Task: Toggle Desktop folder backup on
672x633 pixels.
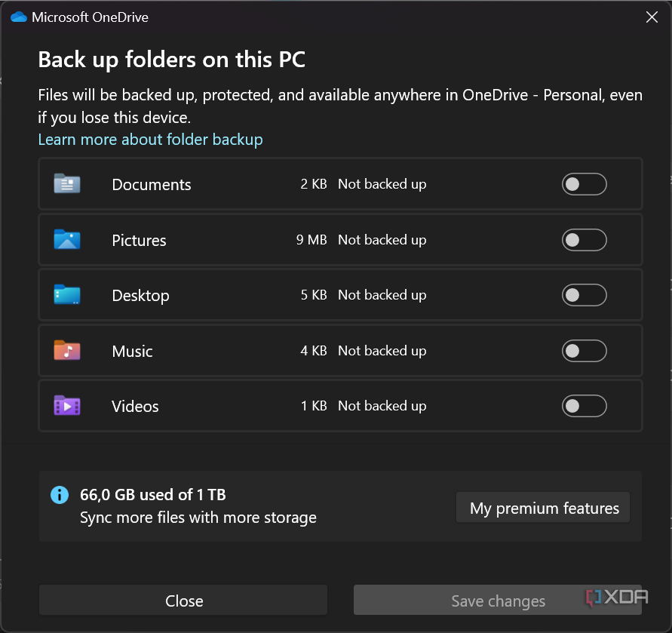Action: coord(584,295)
